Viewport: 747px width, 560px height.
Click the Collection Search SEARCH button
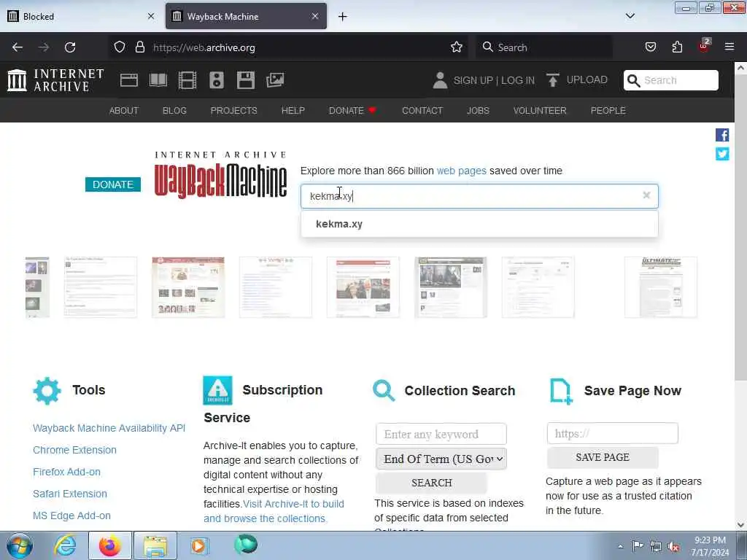(x=432, y=483)
